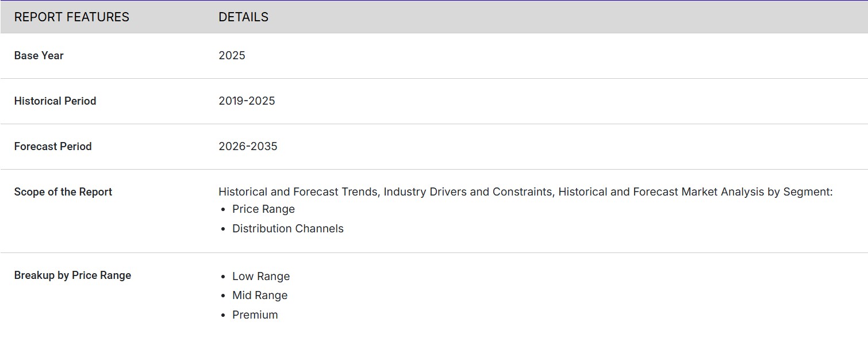Select the Historical Period row label

pos(55,101)
